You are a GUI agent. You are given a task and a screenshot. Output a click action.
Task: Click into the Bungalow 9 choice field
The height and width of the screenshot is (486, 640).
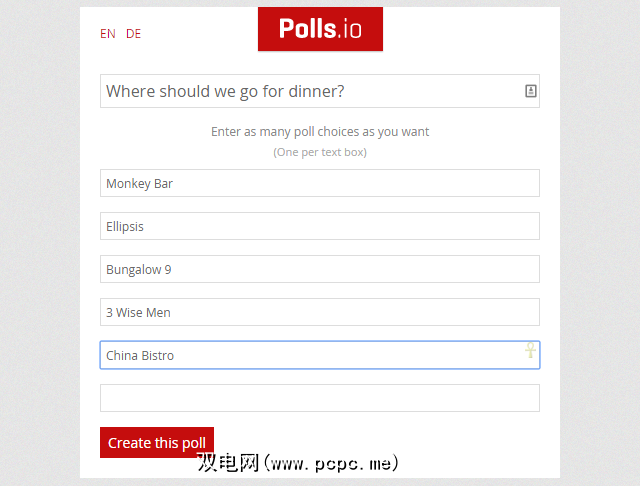[320, 269]
